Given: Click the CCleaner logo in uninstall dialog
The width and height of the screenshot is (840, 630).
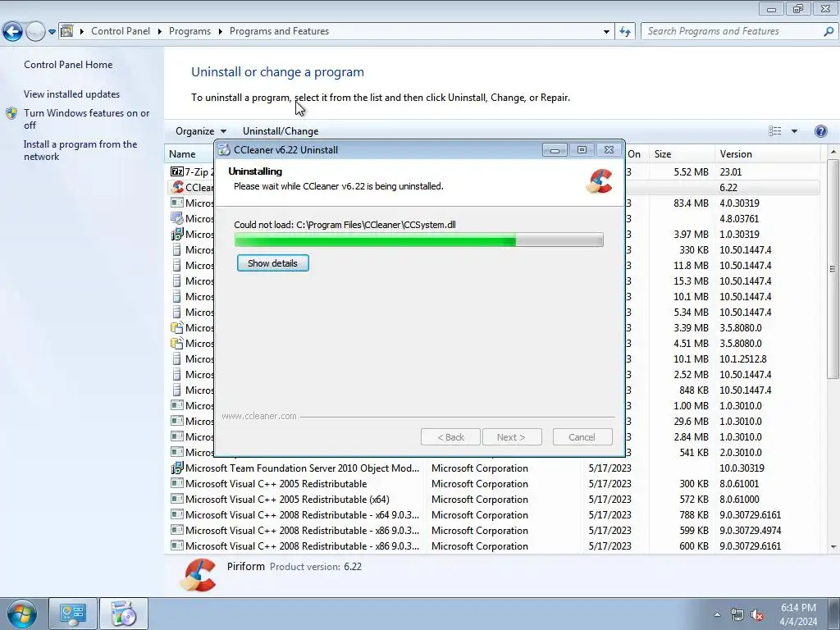Looking at the screenshot, I should [600, 181].
